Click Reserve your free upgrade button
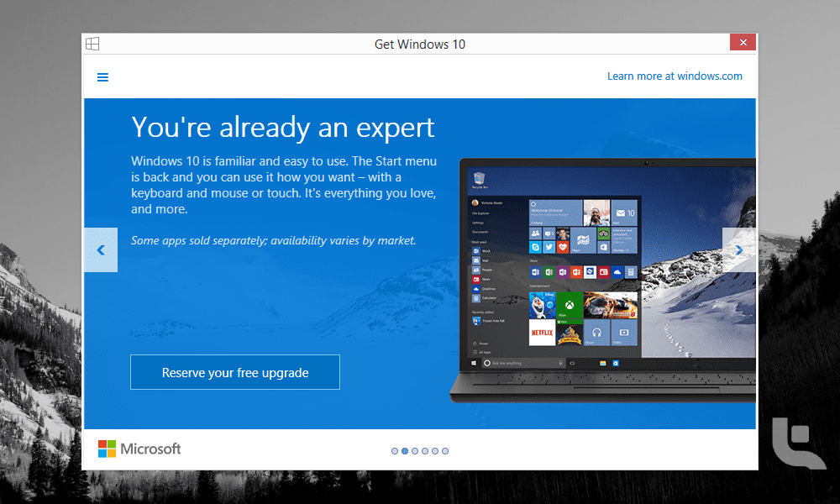The width and height of the screenshot is (840, 504). (x=234, y=372)
